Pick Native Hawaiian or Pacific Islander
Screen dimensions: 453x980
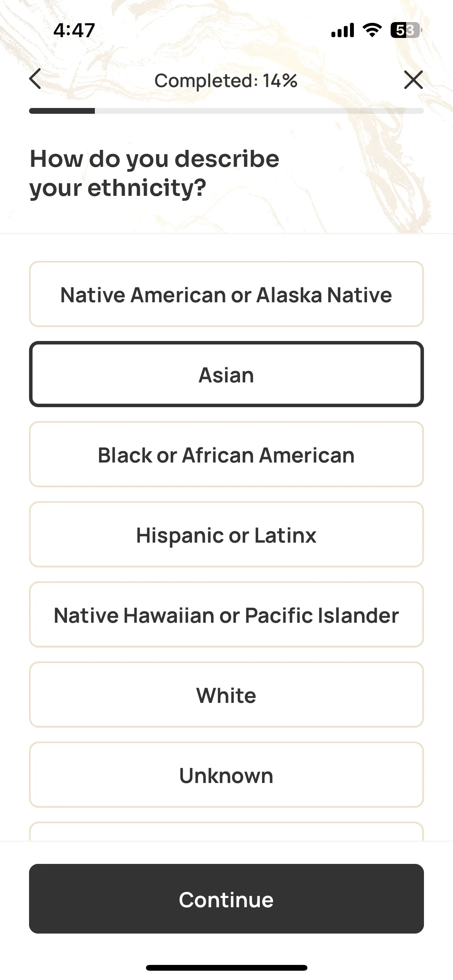click(226, 615)
